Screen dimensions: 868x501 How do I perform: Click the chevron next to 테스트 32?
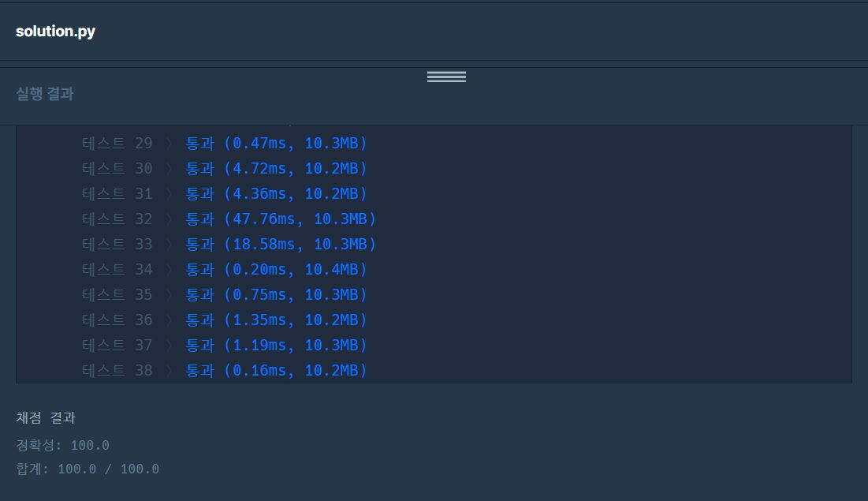click(x=170, y=219)
